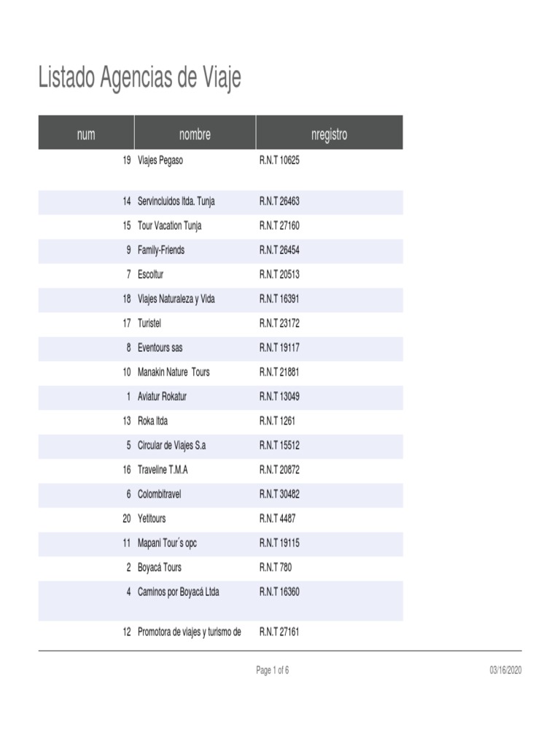Select Viajes Naturaleza y Vida row
This screenshot has height=747, width=560.
[176, 299]
